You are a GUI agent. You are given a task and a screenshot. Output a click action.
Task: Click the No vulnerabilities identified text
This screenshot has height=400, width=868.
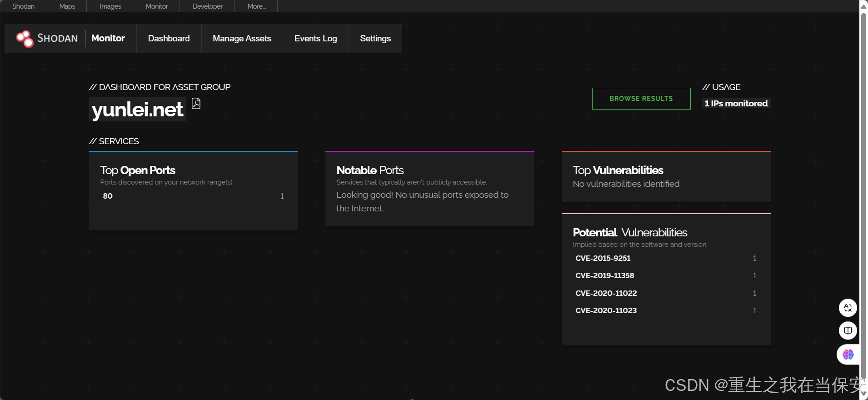click(626, 184)
